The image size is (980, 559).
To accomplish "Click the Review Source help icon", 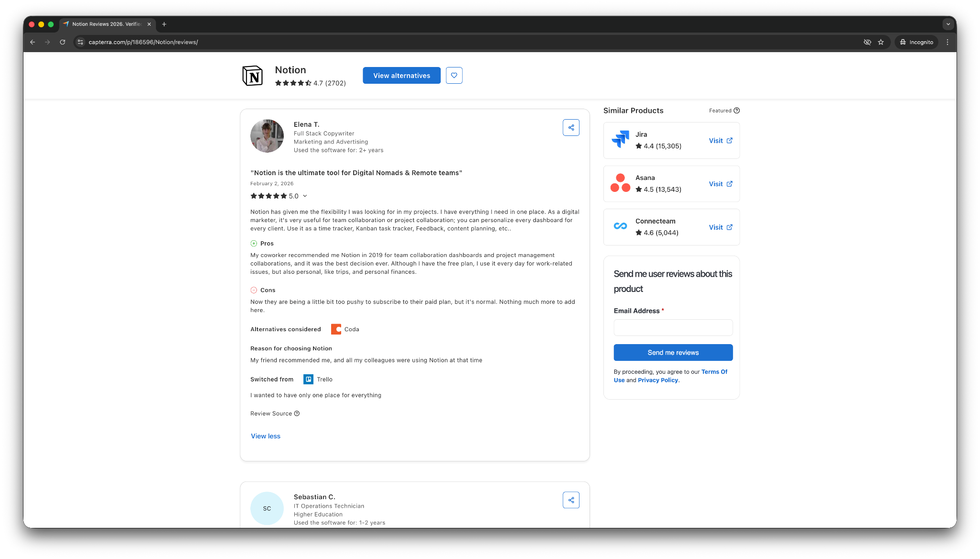I will 297,414.
